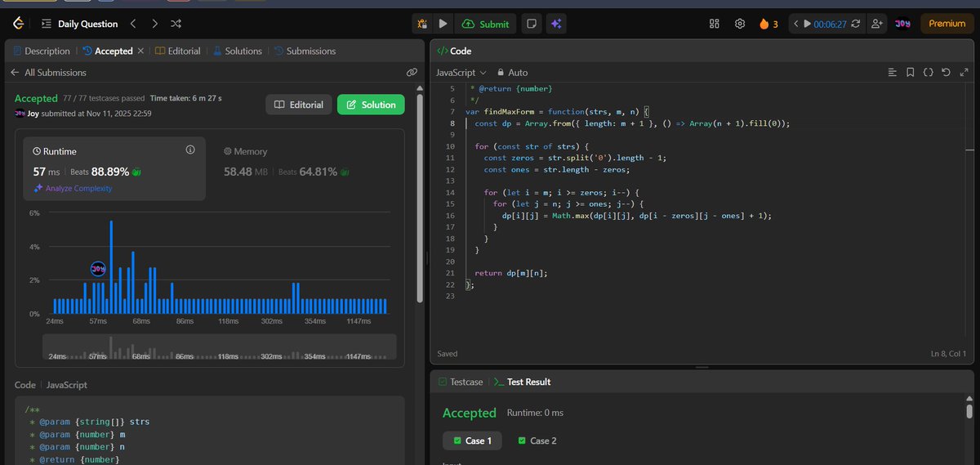Open the Daily Question problem list
The height and width of the screenshot is (465, 980).
click(79, 24)
